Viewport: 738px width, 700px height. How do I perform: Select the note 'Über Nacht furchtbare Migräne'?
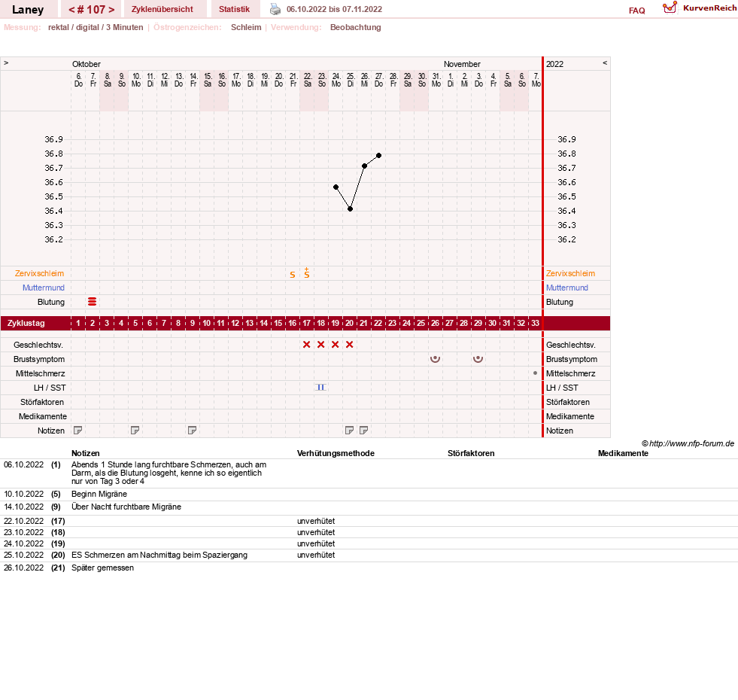point(126,507)
